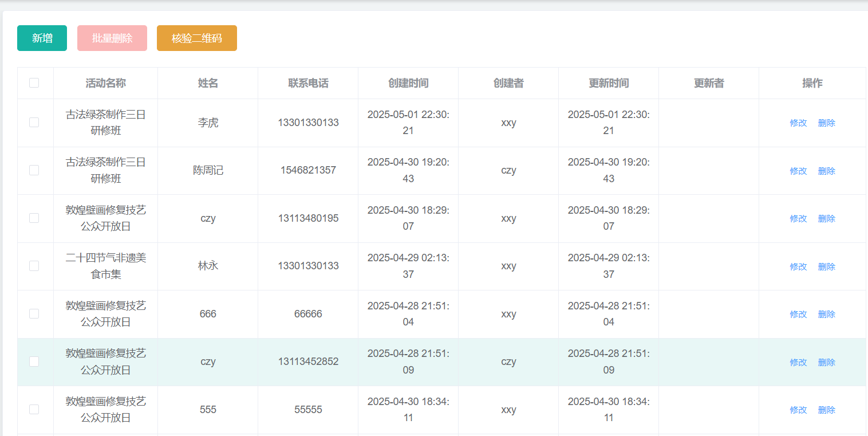This screenshot has width=868, height=436.
Task: Click 修改 for 李虎's registration
Action: click(798, 123)
